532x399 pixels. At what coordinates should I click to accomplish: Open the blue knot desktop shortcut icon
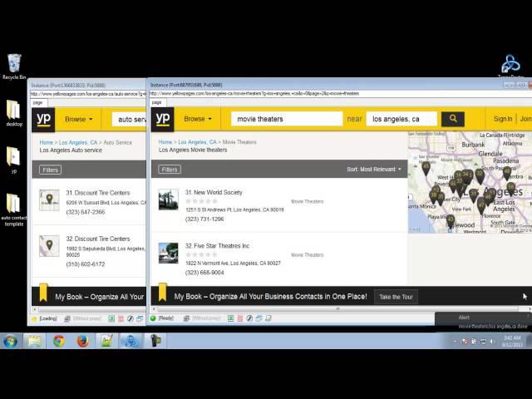point(510,63)
